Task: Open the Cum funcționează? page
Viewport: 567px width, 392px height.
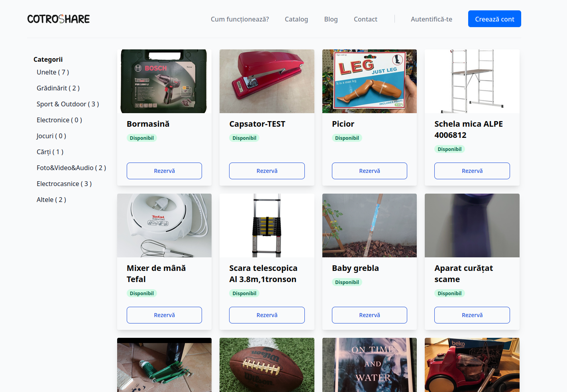Action: [239, 19]
